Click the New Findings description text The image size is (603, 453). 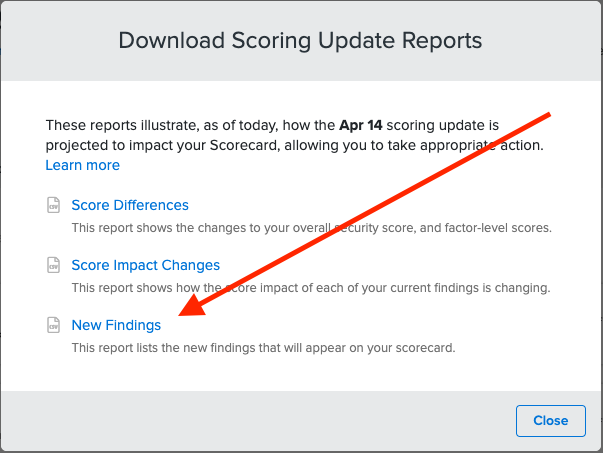[x=263, y=348]
